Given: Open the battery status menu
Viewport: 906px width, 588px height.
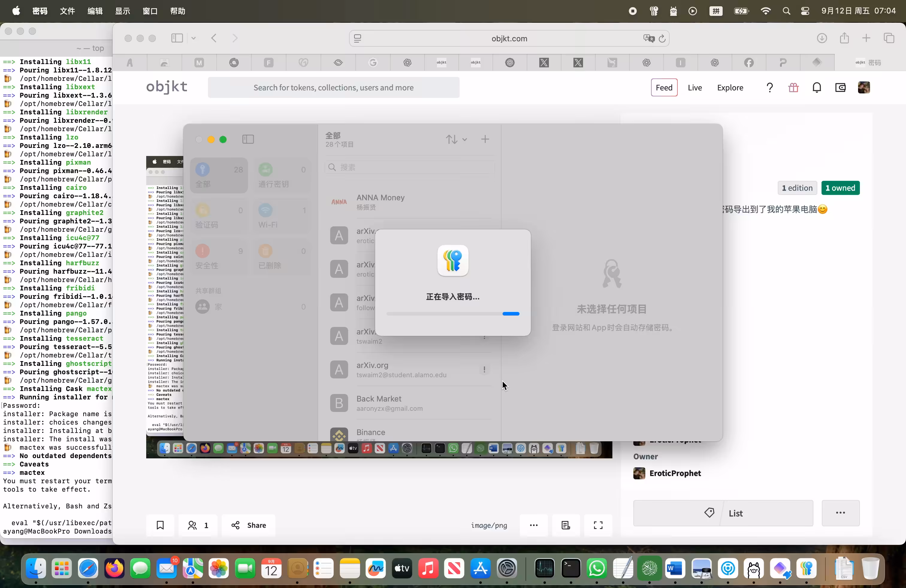Looking at the screenshot, I should pyautogui.click(x=741, y=11).
